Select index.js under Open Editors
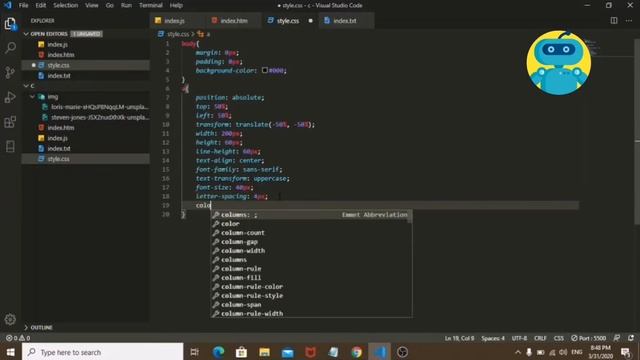Screen dimensions: 640x360 click(86, 44)
